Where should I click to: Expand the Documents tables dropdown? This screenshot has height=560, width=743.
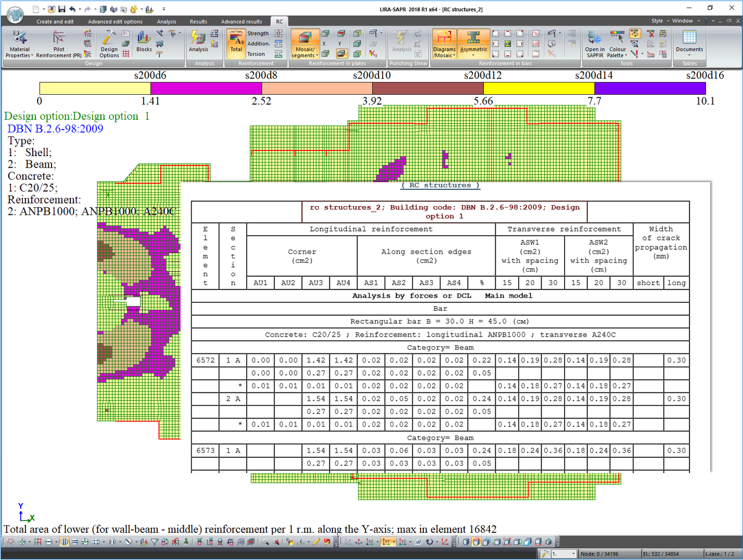pyautogui.click(x=689, y=55)
